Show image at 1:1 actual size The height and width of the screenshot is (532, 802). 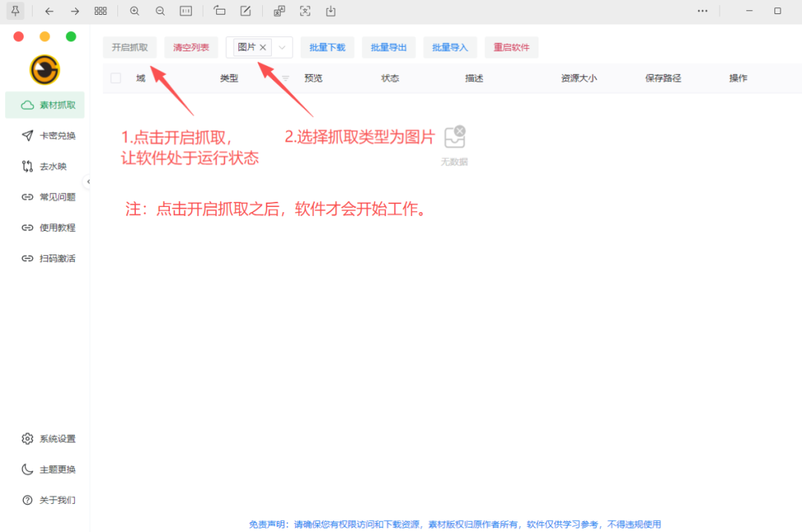coord(186,11)
